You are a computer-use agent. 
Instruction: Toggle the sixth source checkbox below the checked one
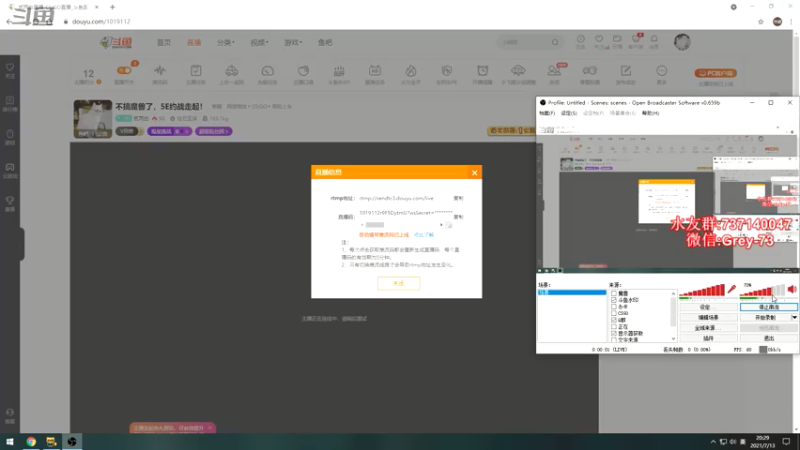pyautogui.click(x=614, y=327)
